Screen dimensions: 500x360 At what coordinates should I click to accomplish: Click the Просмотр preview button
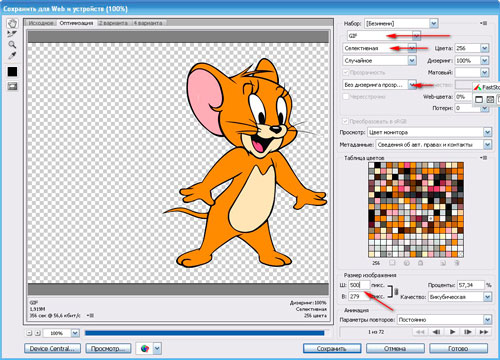pyautogui.click(x=108, y=349)
